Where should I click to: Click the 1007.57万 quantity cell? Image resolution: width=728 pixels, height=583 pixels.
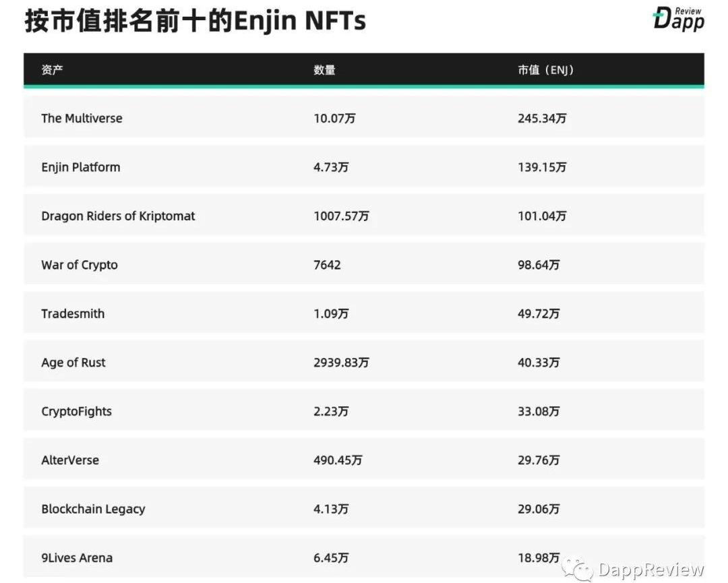pyautogui.click(x=341, y=216)
